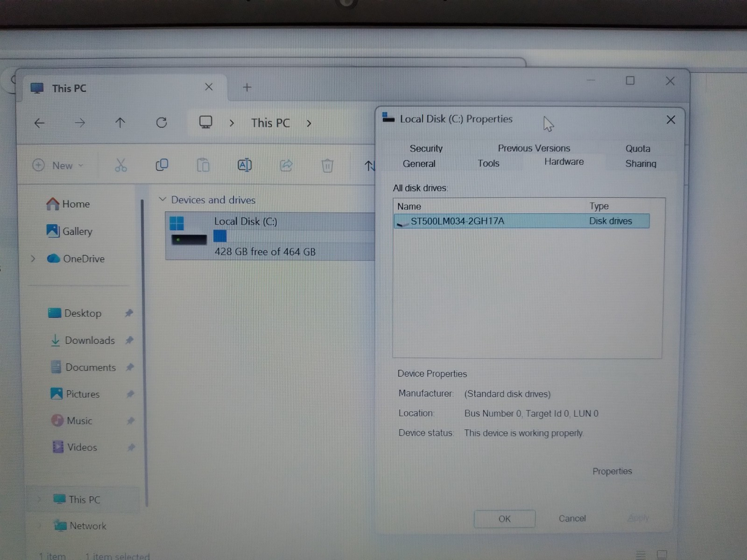This screenshot has width=747, height=560.
Task: Open Gallery in the sidebar
Action: click(x=69, y=231)
